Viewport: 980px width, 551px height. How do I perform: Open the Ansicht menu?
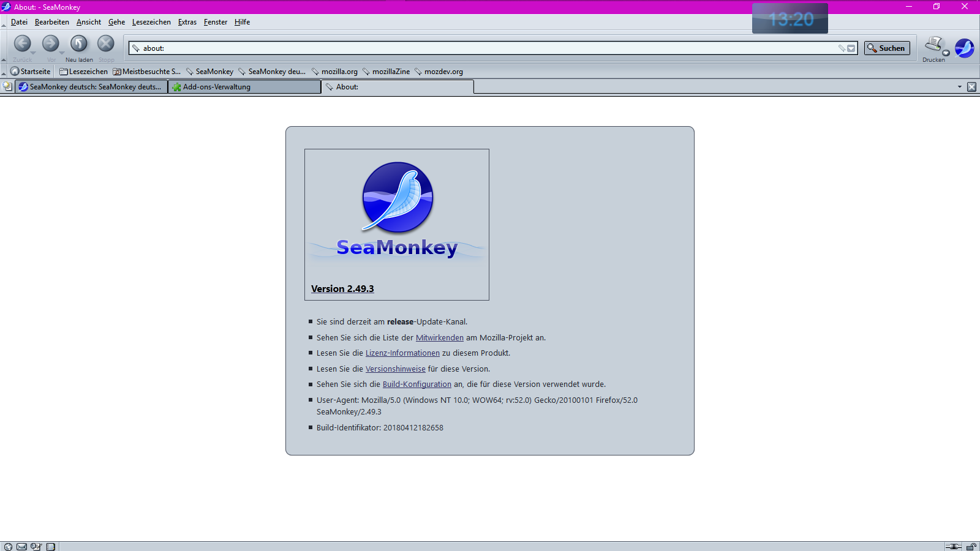click(89, 22)
